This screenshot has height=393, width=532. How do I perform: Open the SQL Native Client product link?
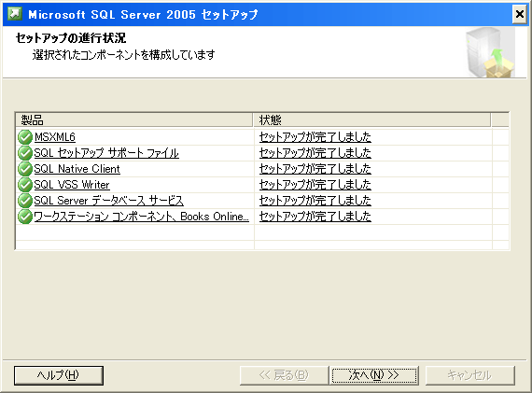[x=77, y=169]
